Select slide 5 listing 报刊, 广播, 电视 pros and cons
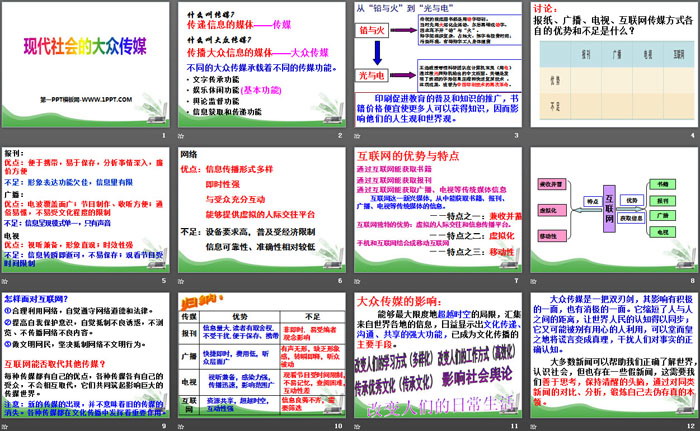This screenshot has height=431, width=700. pos(86,210)
